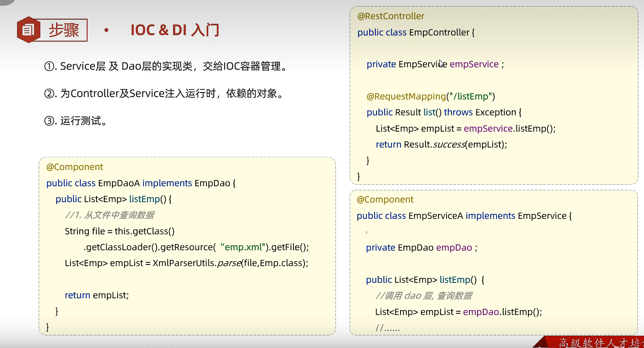This screenshot has width=644, height=348.
Task: Select the line "public class EmpDaoA implements EmpDao {"
Action: point(141,183)
